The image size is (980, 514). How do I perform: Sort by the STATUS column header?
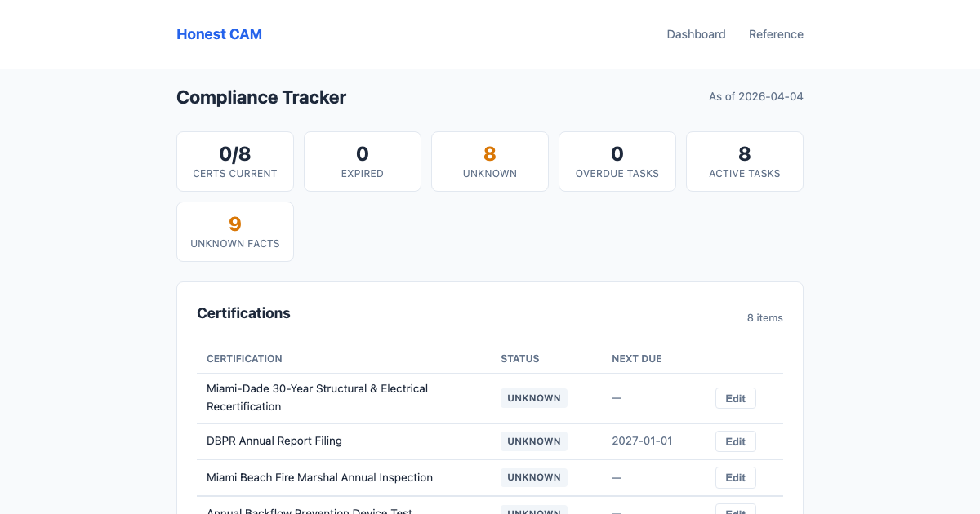pos(520,359)
